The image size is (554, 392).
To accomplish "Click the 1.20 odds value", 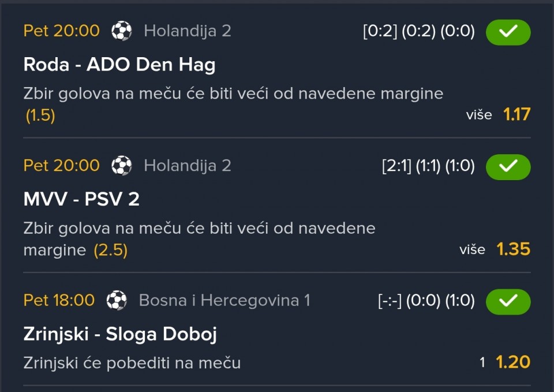I will pyautogui.click(x=513, y=362).
